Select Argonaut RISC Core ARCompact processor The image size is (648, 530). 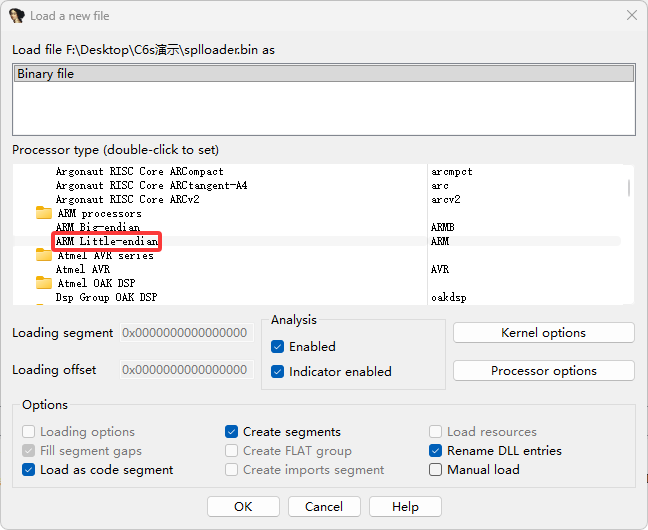coord(139,171)
